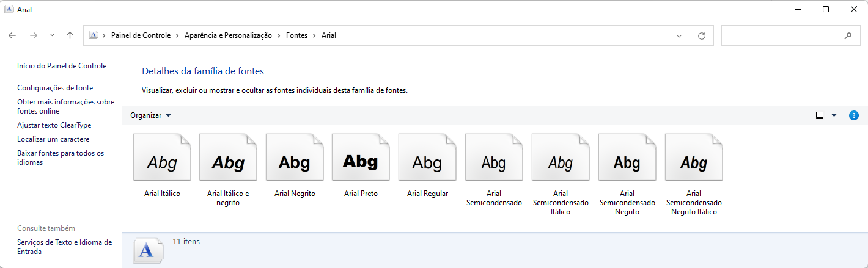
Task: Expand the view options dropdown arrow
Action: [834, 115]
